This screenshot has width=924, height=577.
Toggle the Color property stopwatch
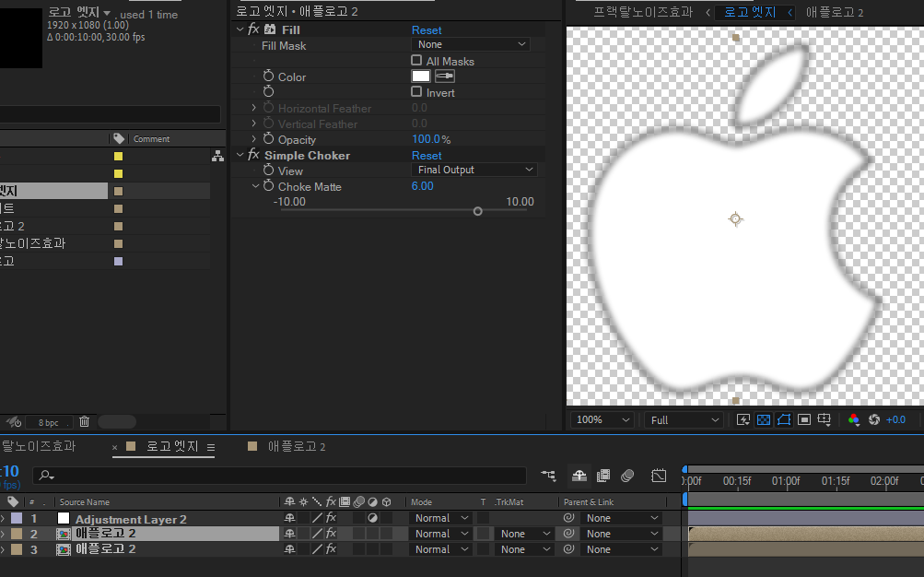269,76
